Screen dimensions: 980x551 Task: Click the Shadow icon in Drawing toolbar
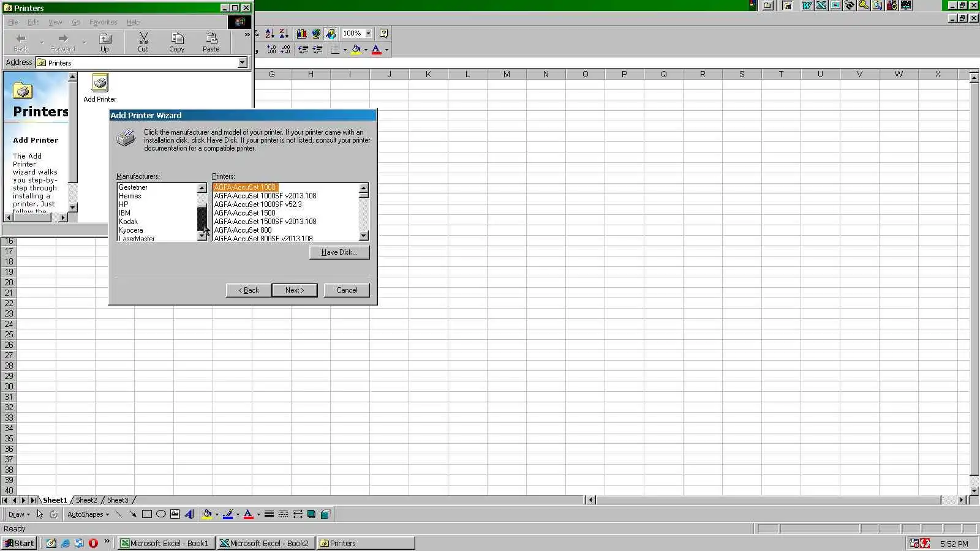pos(311,514)
